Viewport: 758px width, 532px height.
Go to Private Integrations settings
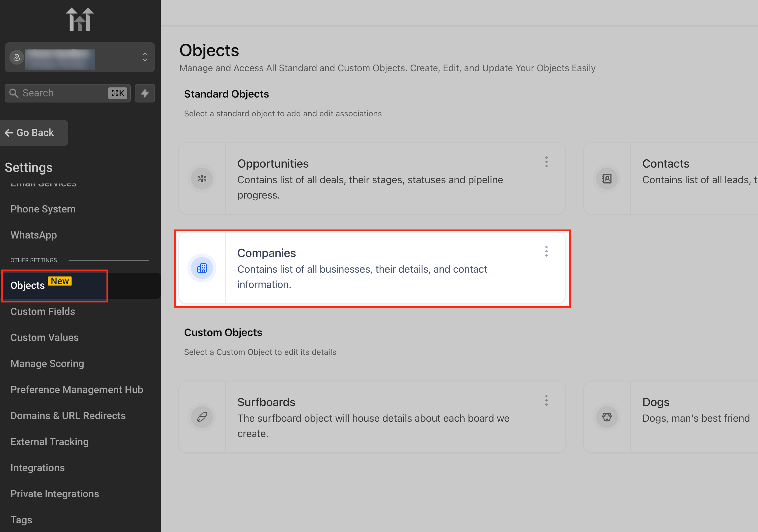tap(54, 494)
